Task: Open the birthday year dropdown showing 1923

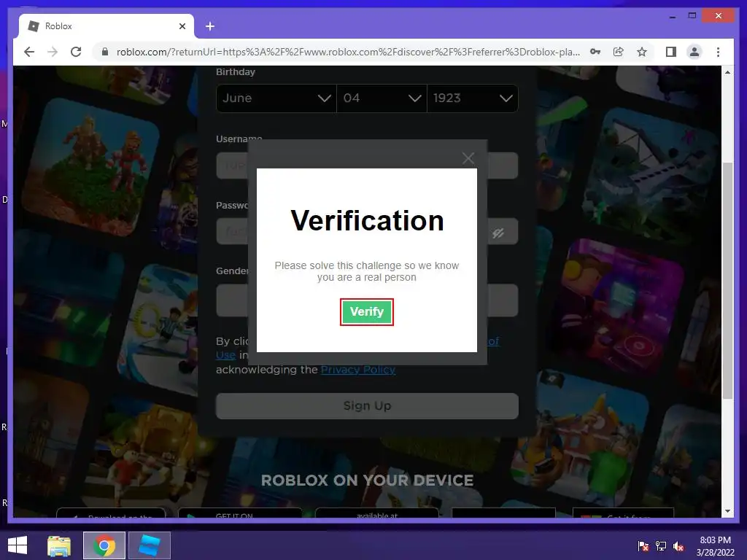Action: (x=473, y=98)
